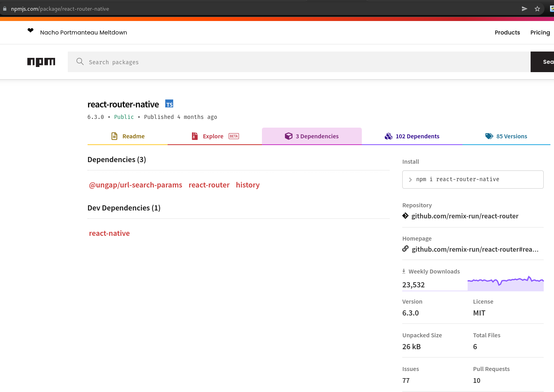This screenshot has width=554, height=392.
Task: Click the npm logo
Action: coord(41,62)
